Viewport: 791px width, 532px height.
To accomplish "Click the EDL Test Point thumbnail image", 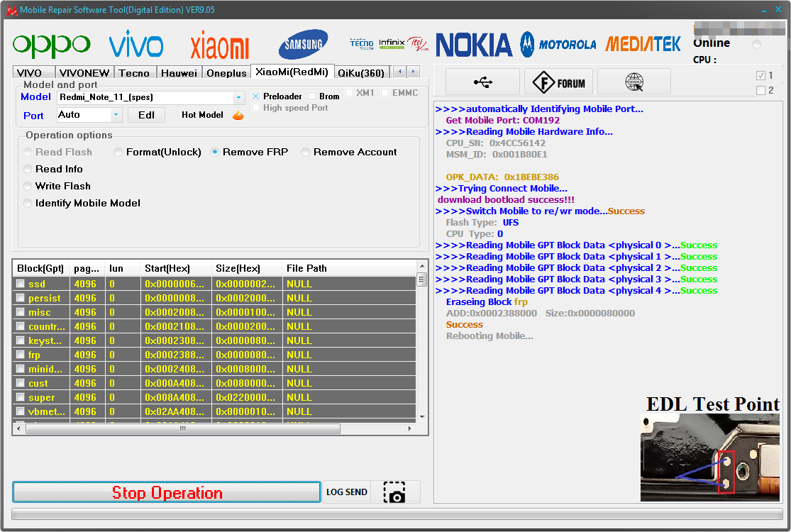I will click(710, 458).
